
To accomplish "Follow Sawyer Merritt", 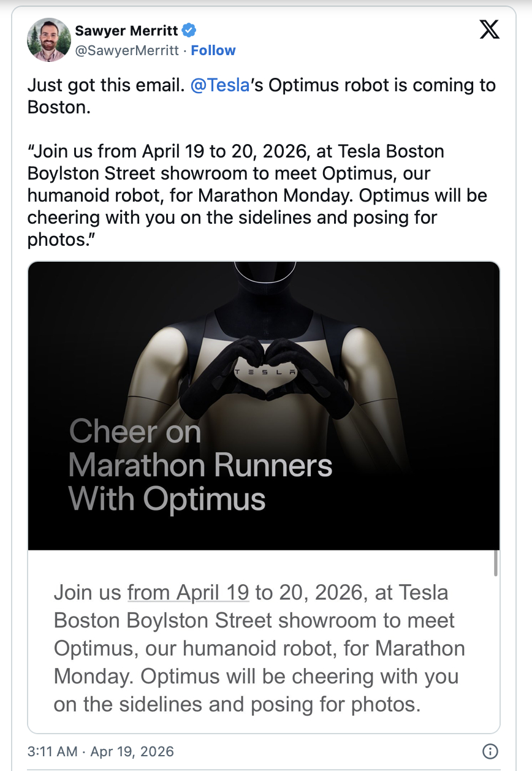I will click(213, 50).
